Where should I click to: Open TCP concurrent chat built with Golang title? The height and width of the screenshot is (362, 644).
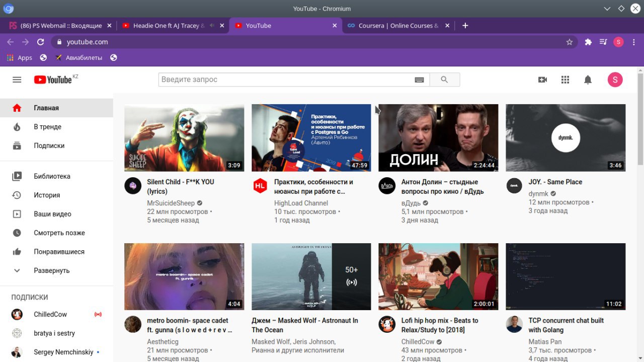click(x=566, y=325)
